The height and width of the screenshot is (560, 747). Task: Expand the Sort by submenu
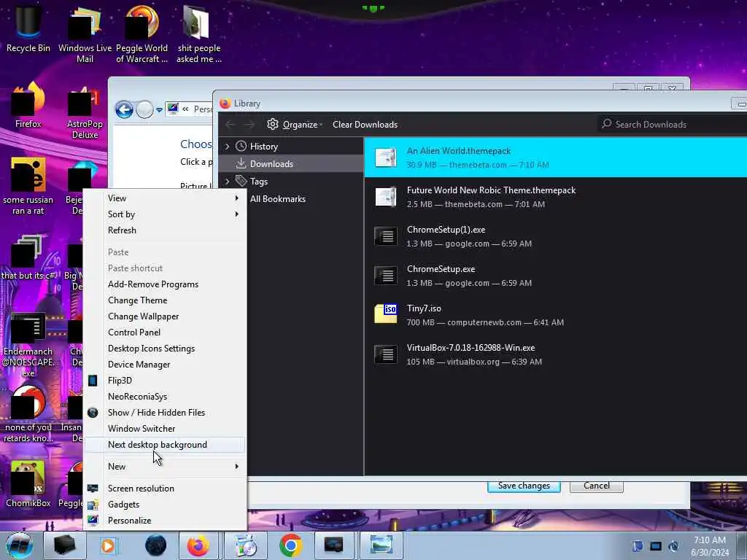click(165, 214)
